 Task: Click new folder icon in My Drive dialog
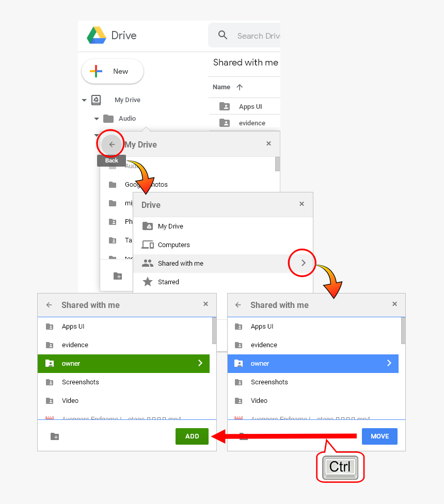pos(118,276)
